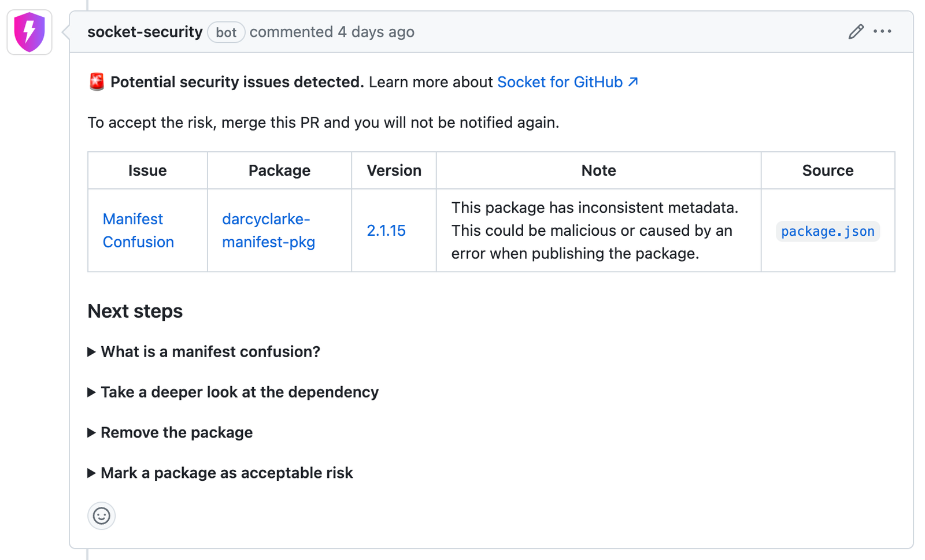Expand 'Take a deeper look at the dependency'
Viewport: 925px width, 560px height.
[239, 392]
